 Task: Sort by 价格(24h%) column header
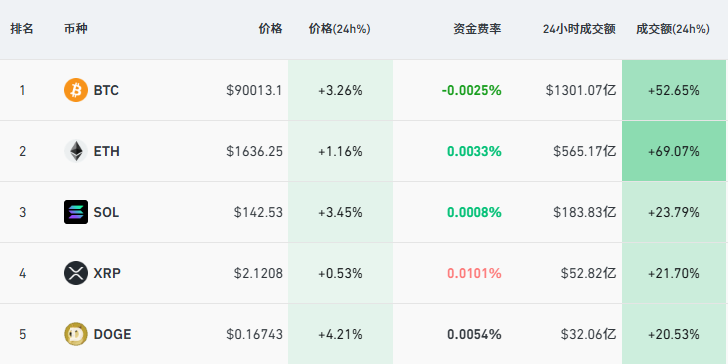[x=340, y=29]
